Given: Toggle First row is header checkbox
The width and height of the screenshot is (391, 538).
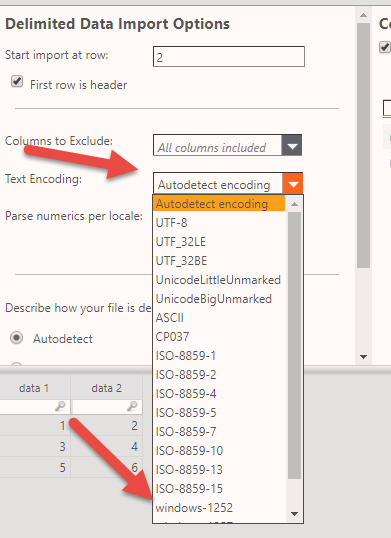Looking at the screenshot, I should coord(17,82).
